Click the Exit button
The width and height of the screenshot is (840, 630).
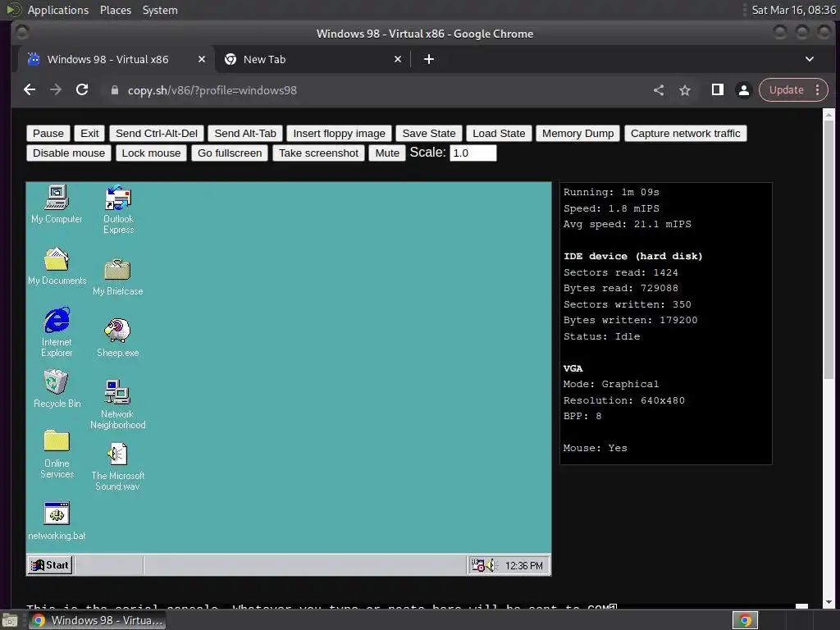[89, 134]
